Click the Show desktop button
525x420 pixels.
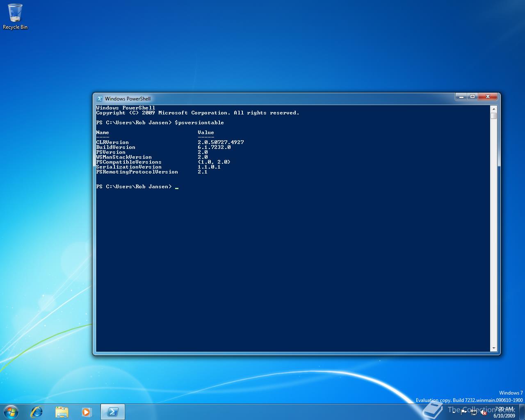pos(522,412)
